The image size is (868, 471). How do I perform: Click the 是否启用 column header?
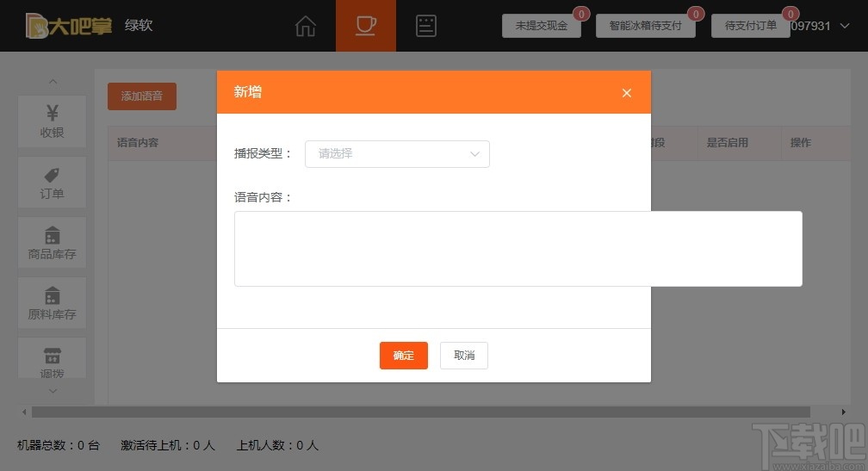tap(728, 143)
